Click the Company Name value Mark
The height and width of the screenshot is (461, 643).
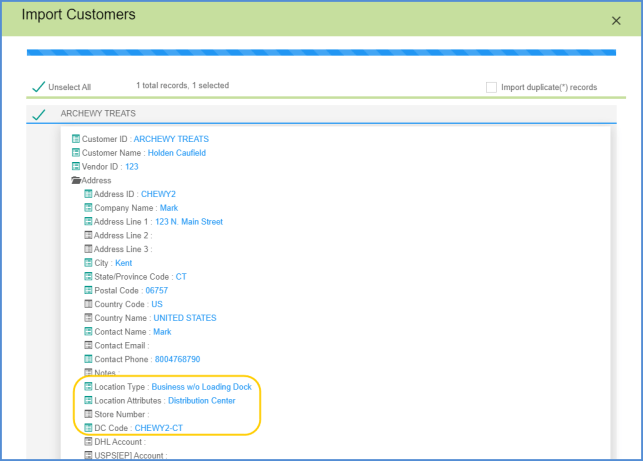point(169,208)
